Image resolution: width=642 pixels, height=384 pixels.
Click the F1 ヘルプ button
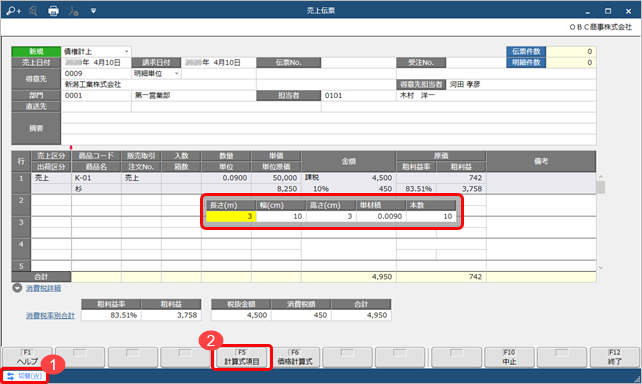(27, 357)
